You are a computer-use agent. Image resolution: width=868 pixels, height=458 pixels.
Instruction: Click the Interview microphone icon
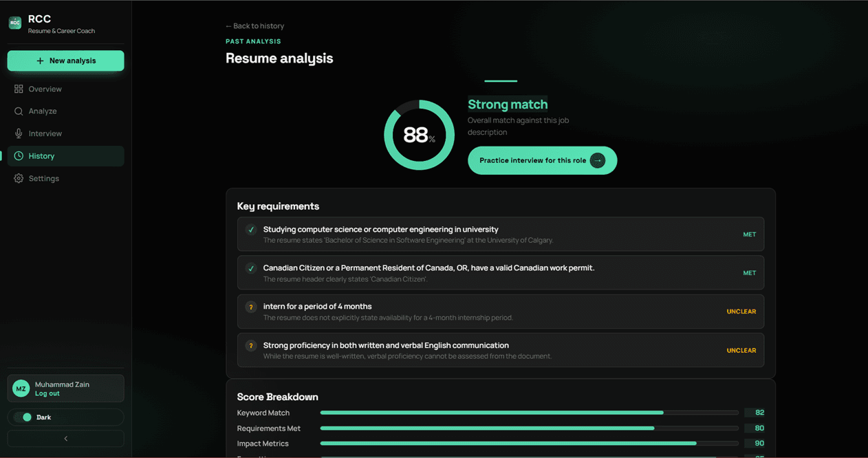pyautogui.click(x=19, y=133)
